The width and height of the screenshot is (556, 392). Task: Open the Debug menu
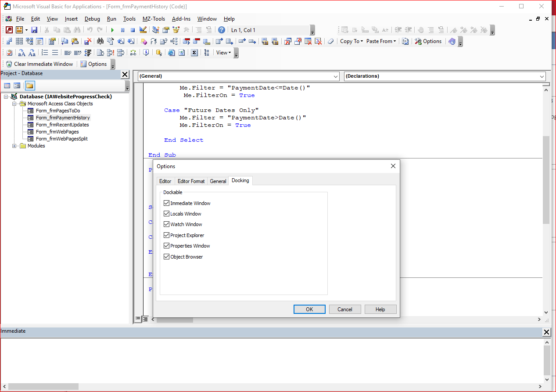(92, 19)
